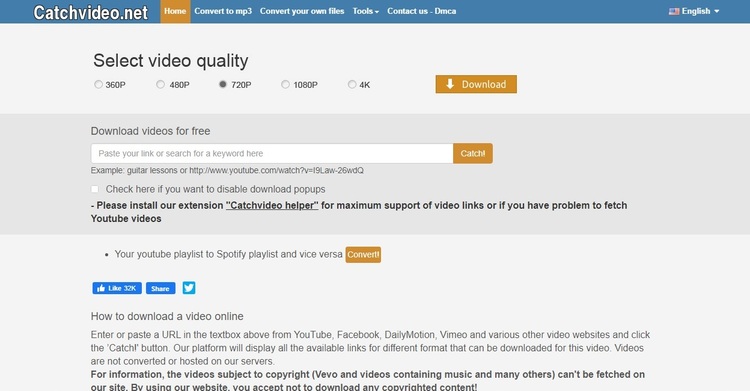Open Convert your own files page
Screen dimensions: 750x391
coord(302,11)
